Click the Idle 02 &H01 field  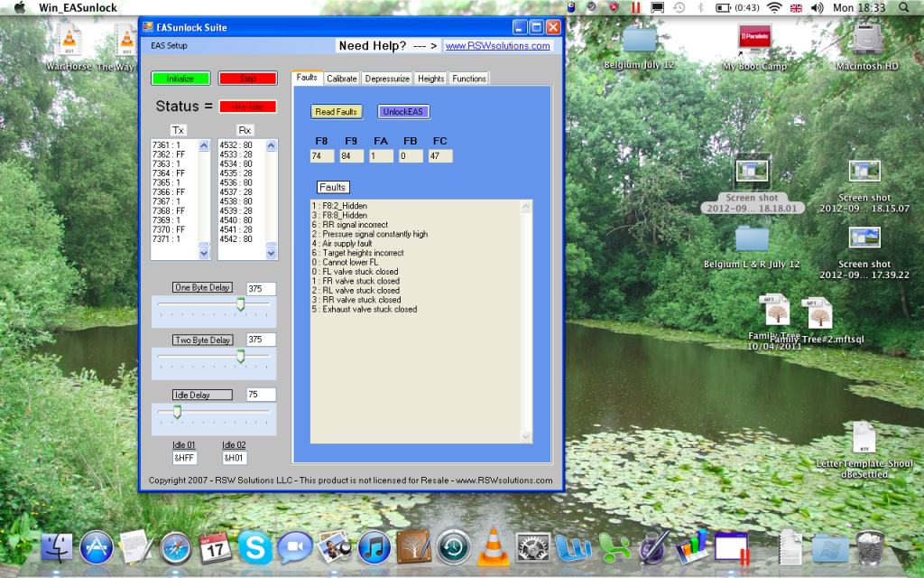235,458
